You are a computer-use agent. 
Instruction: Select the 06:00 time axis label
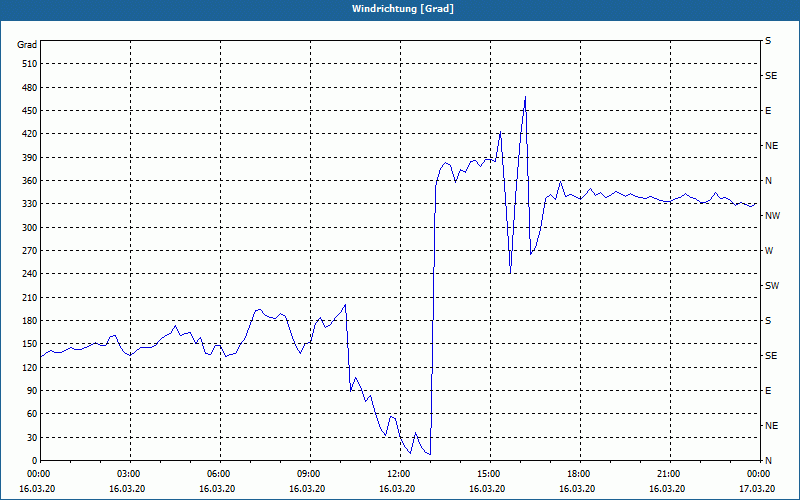pyautogui.click(x=220, y=474)
